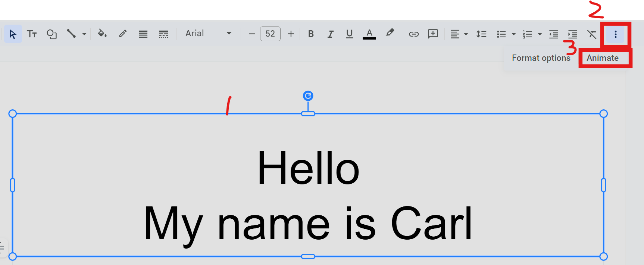Click the Decrease indent icon

(x=554, y=34)
